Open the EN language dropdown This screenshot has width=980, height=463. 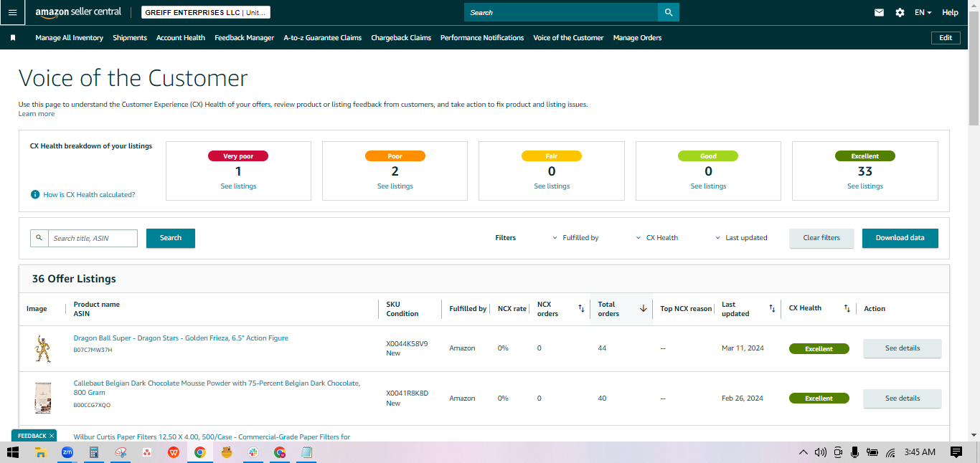pos(923,12)
